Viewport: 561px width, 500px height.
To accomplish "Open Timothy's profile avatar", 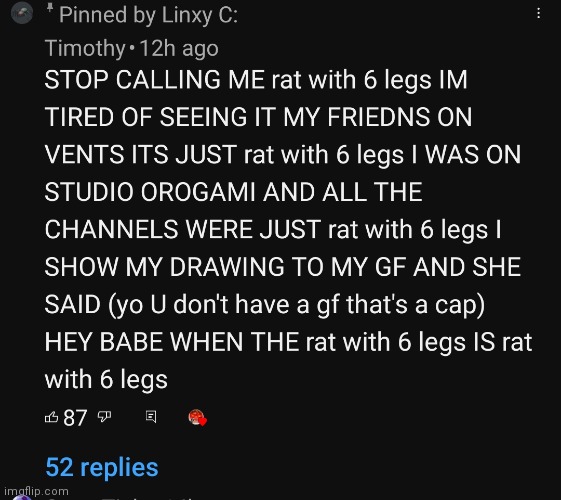I will point(22,13).
